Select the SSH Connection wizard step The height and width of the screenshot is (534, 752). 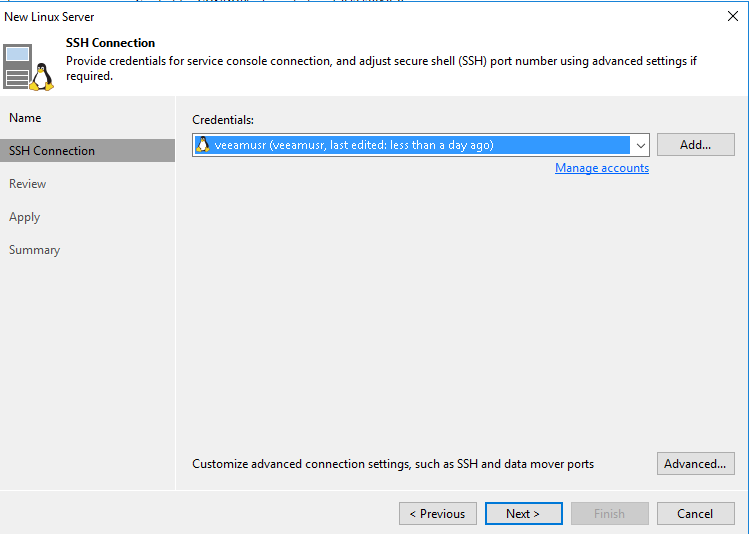(87, 151)
